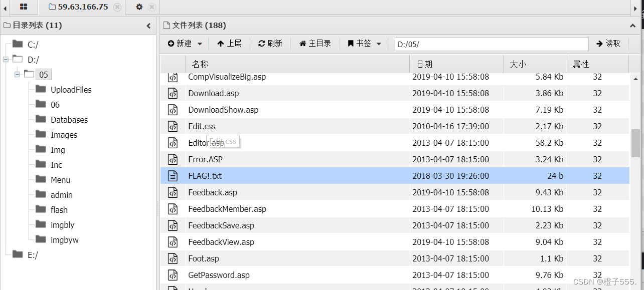644x290 pixels.
Task: Open the 书签 bookmarks dropdown
Action: pyautogui.click(x=365, y=44)
